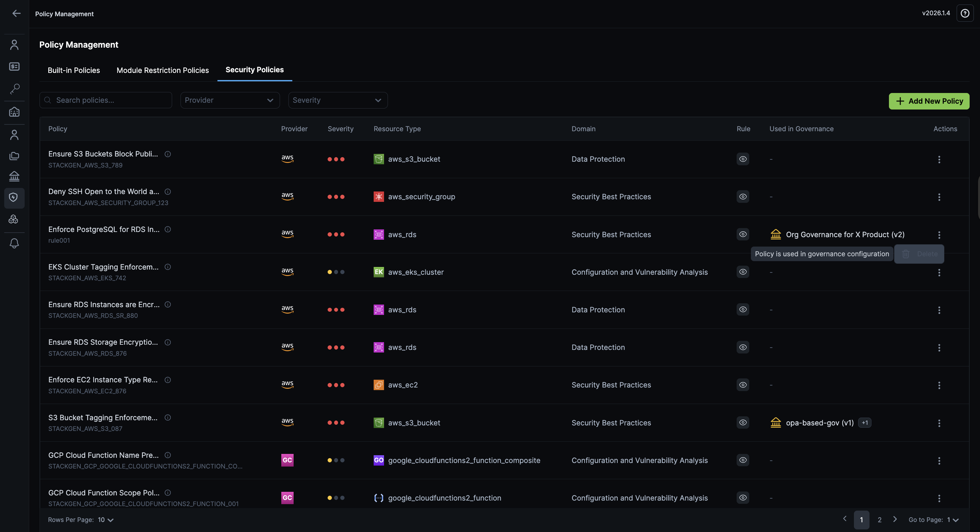Go to page 2 of policies

[879, 520]
